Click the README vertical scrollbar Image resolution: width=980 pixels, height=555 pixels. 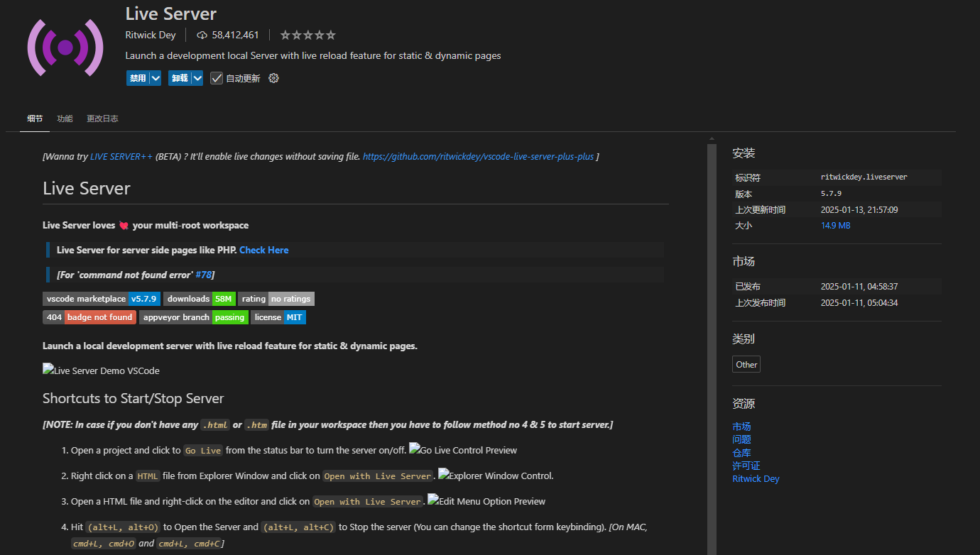pos(712,348)
